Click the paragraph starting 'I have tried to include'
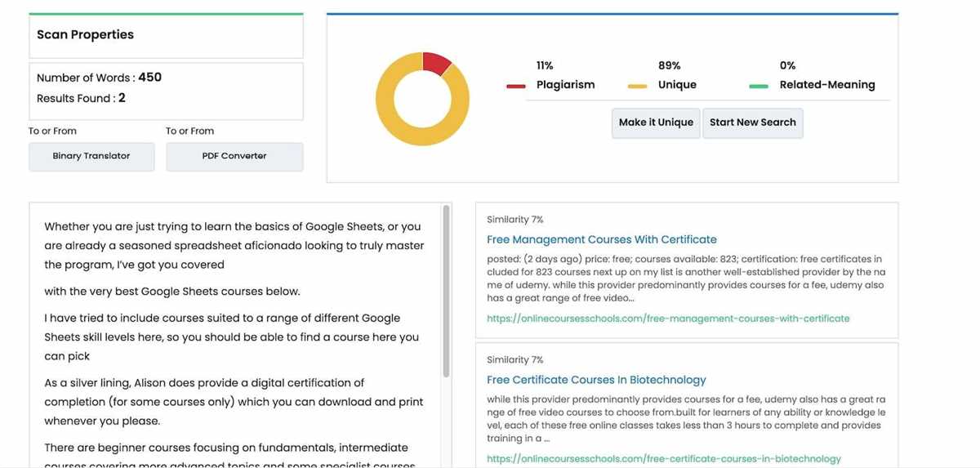This screenshot has width=980, height=468. tap(232, 337)
